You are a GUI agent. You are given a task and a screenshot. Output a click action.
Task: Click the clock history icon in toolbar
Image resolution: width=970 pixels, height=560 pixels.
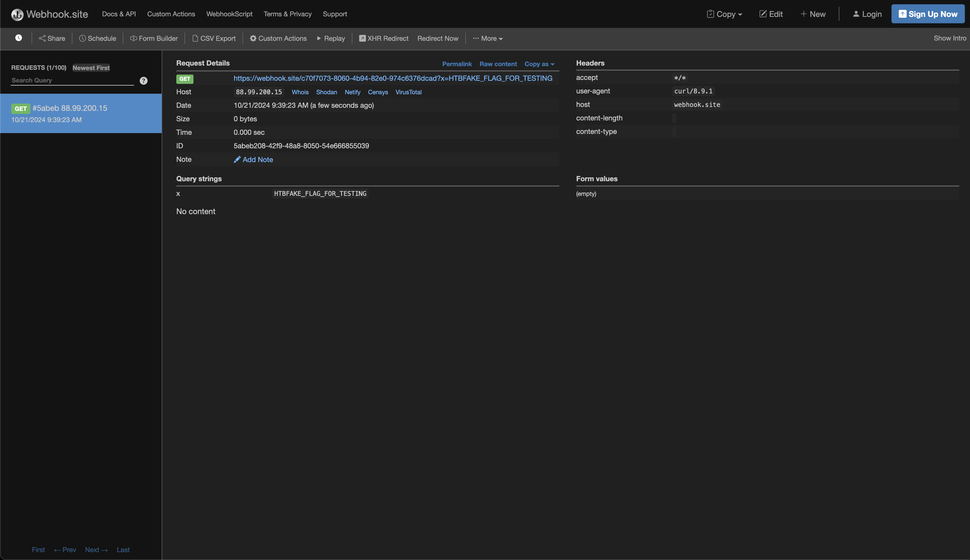(19, 38)
